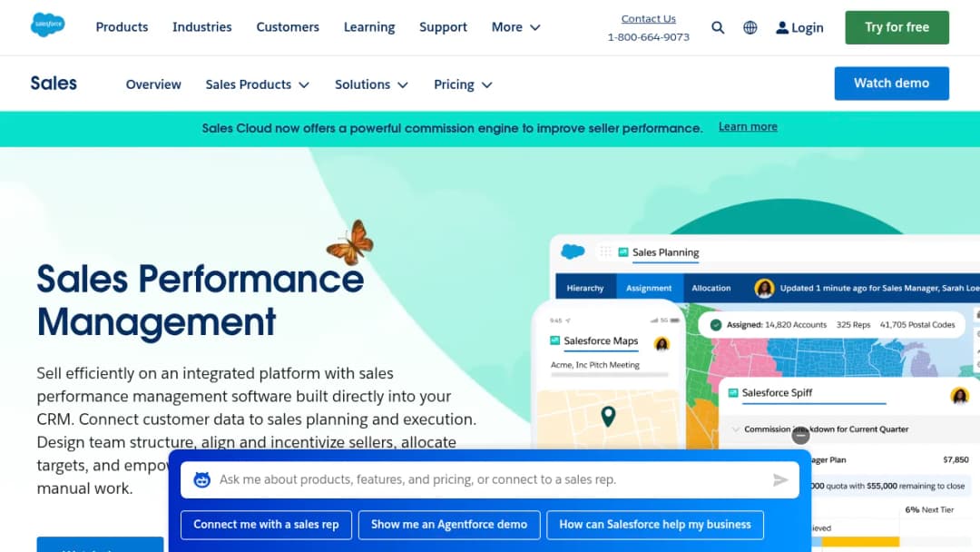Select the Allocation tab in mockup
Viewport: 980px width, 552px height.
710,288
